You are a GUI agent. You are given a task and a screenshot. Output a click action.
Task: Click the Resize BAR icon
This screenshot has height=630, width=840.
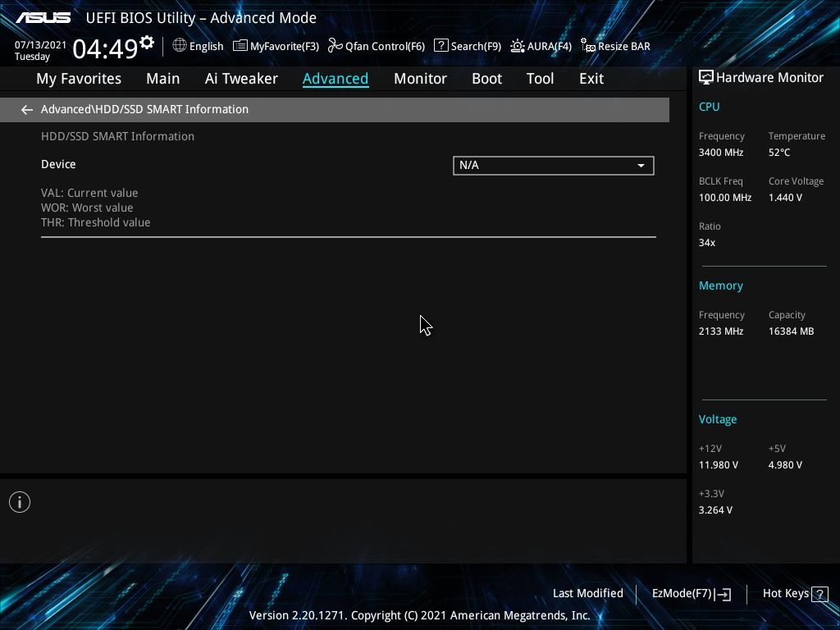[x=588, y=46]
